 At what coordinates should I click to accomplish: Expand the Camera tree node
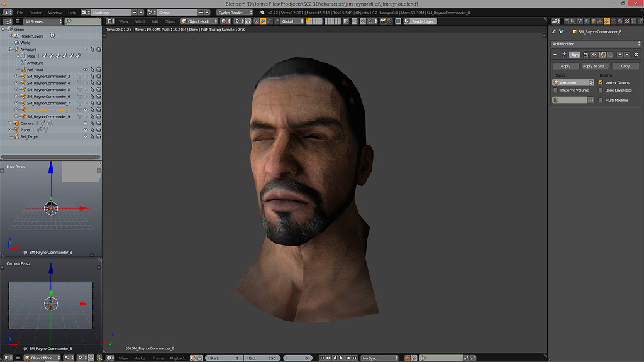click(10, 123)
